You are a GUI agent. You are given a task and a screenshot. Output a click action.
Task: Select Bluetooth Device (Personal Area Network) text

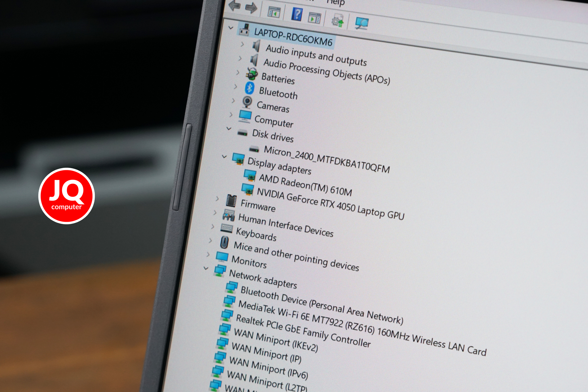[x=322, y=305]
